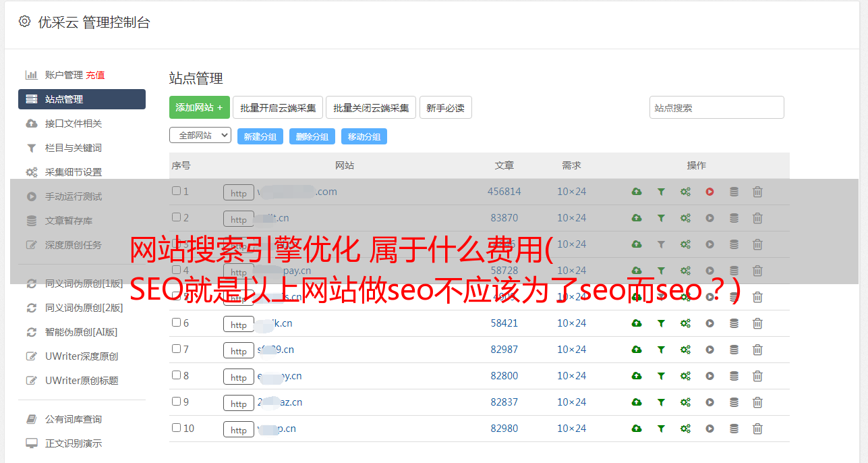The image size is (868, 463).
Task: Click the red 充值 recharge link
Action: coord(95,75)
